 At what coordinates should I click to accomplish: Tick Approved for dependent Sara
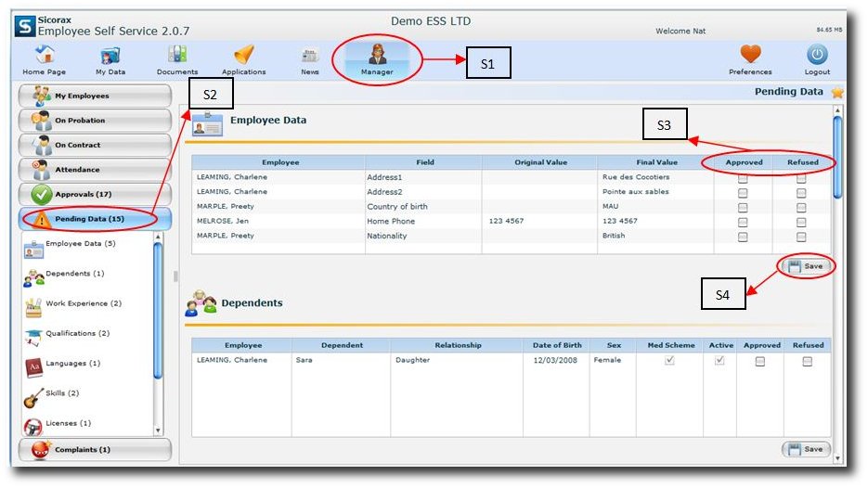click(760, 361)
